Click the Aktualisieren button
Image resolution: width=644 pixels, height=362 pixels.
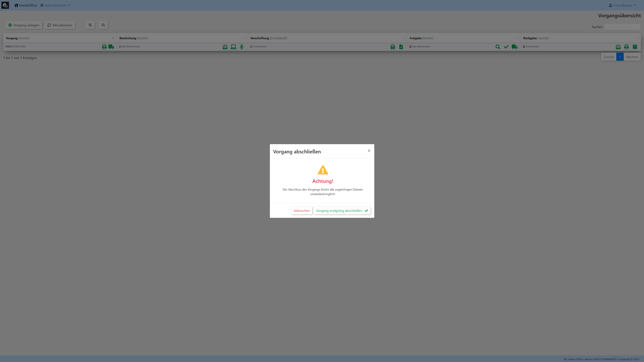coord(60,25)
